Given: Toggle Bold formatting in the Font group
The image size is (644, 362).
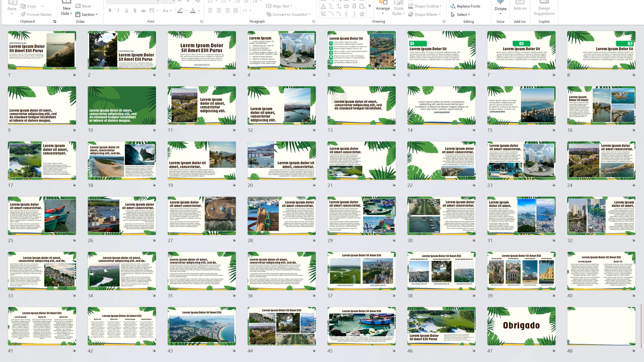Looking at the screenshot, I should [x=110, y=11].
